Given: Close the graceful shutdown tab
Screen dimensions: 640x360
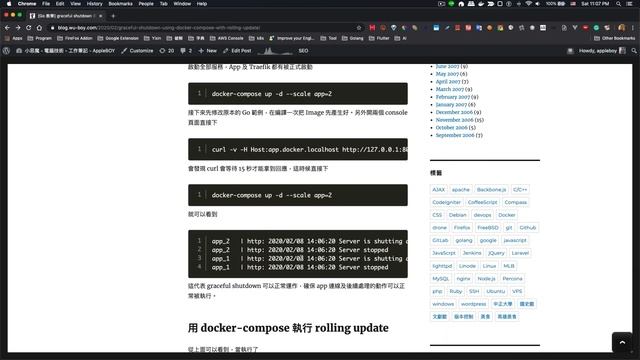Looking at the screenshot, I should [x=100, y=16].
